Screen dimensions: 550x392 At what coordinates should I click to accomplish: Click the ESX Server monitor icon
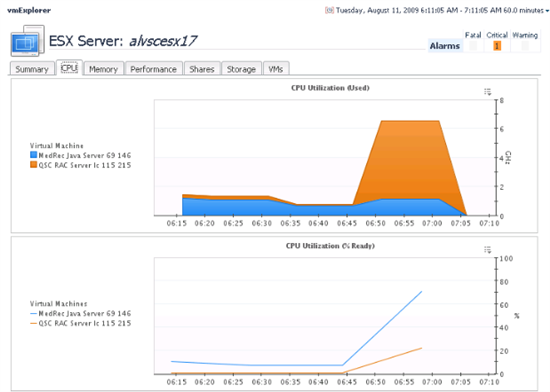click(x=27, y=41)
